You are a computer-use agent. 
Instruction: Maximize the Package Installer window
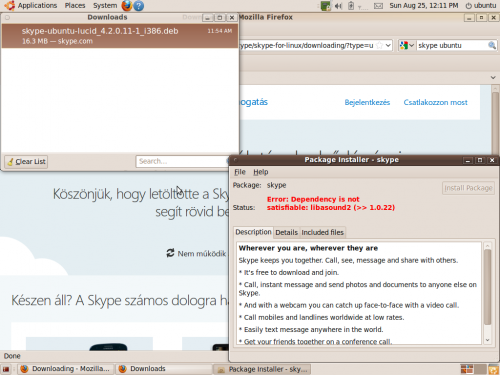480,160
